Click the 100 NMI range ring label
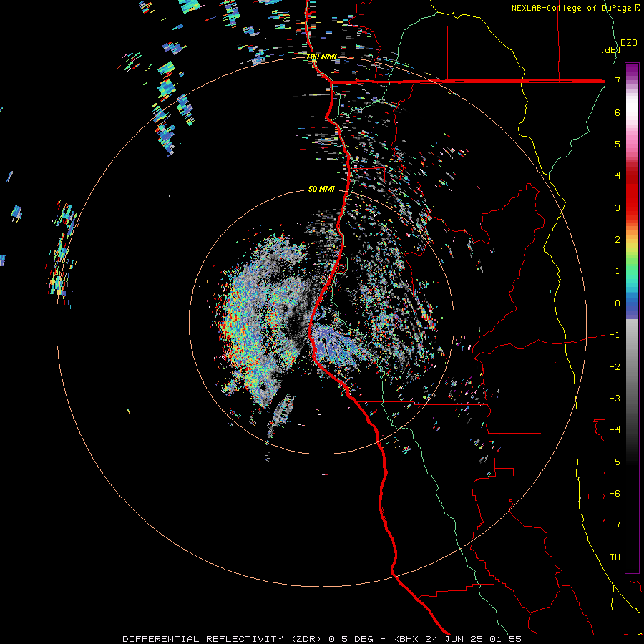The width and height of the screenshot is (644, 644). [x=321, y=57]
